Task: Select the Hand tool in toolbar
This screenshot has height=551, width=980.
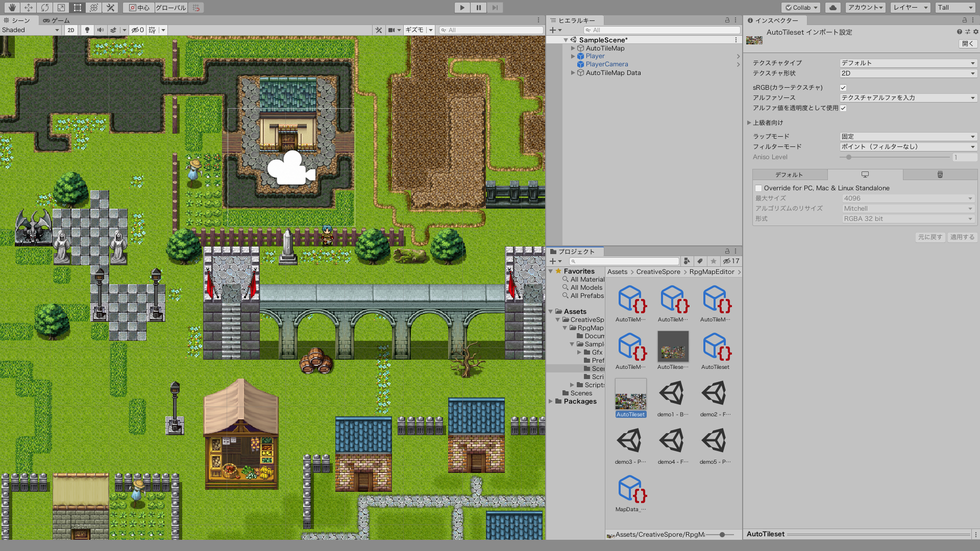Action: pos(12,8)
